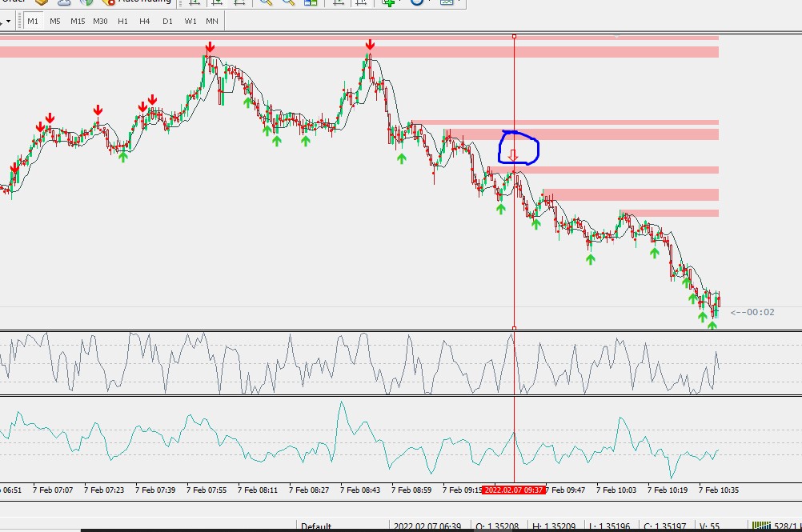Open the green plus indicators icon

click(x=389, y=2)
